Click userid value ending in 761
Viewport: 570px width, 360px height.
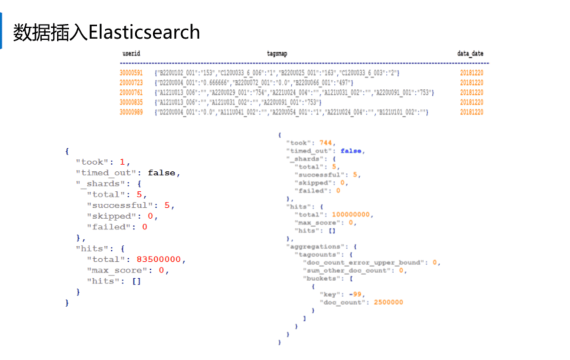tap(131, 92)
